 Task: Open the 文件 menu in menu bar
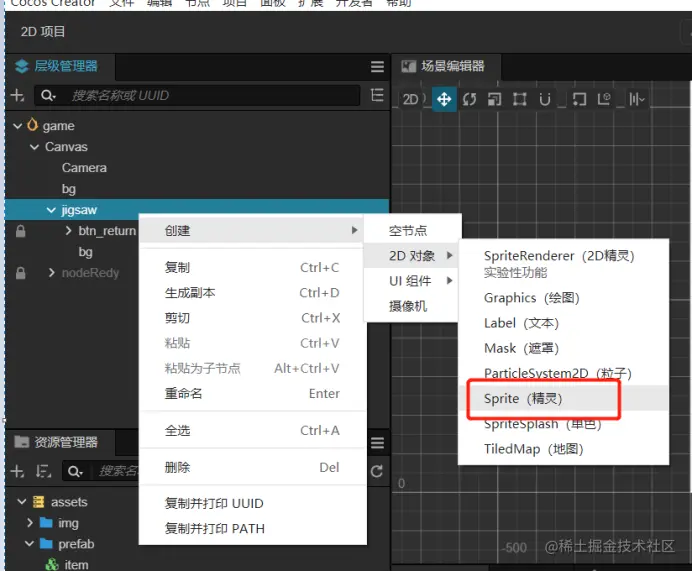(x=122, y=4)
